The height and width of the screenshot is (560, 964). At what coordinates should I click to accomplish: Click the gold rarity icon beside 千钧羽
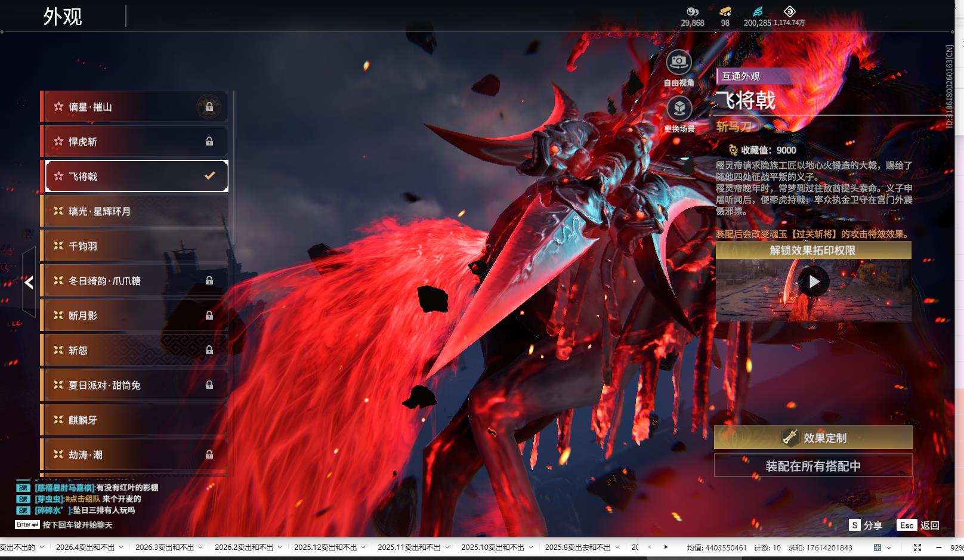[x=58, y=246]
